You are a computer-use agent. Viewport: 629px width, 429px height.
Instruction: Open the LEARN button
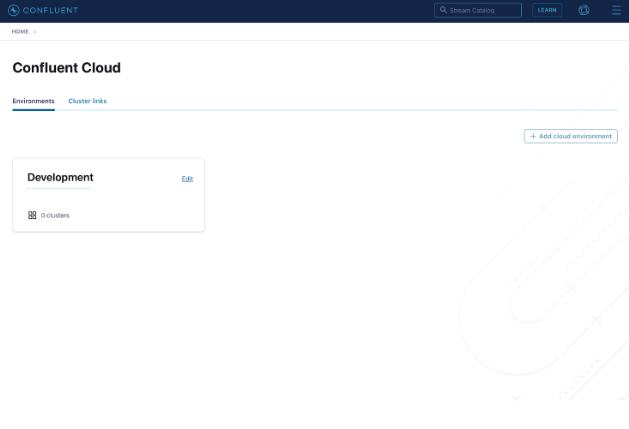coord(547,10)
